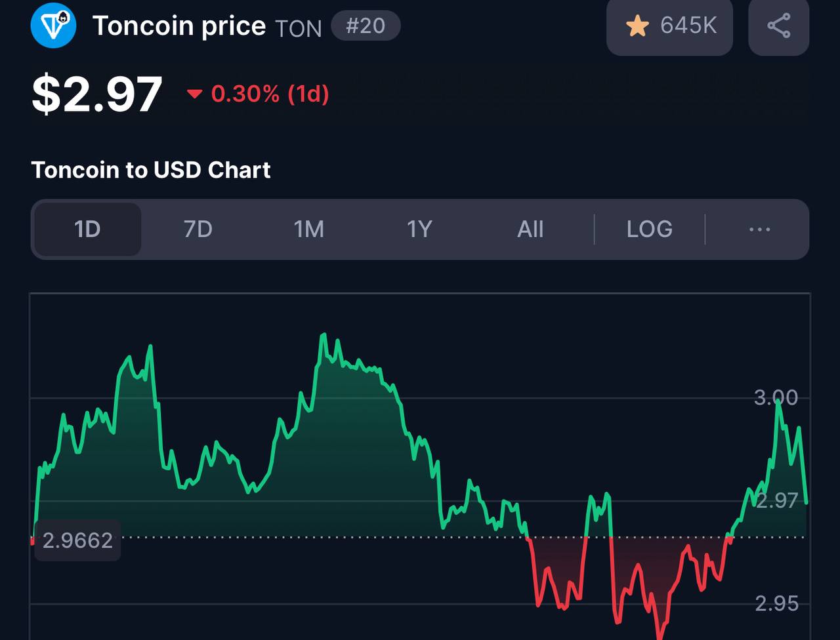
Task: Click the #20 rank badge
Action: tap(366, 26)
